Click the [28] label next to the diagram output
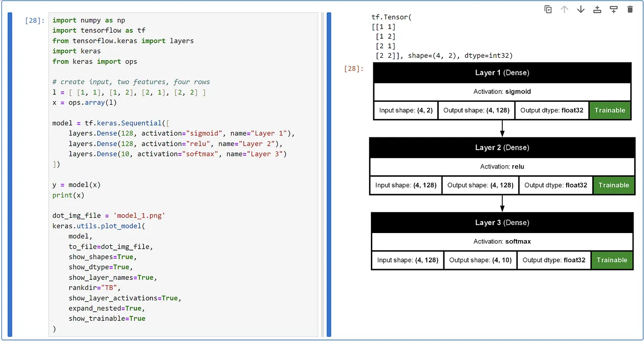Screen dimensions: 644x341 click(x=352, y=68)
